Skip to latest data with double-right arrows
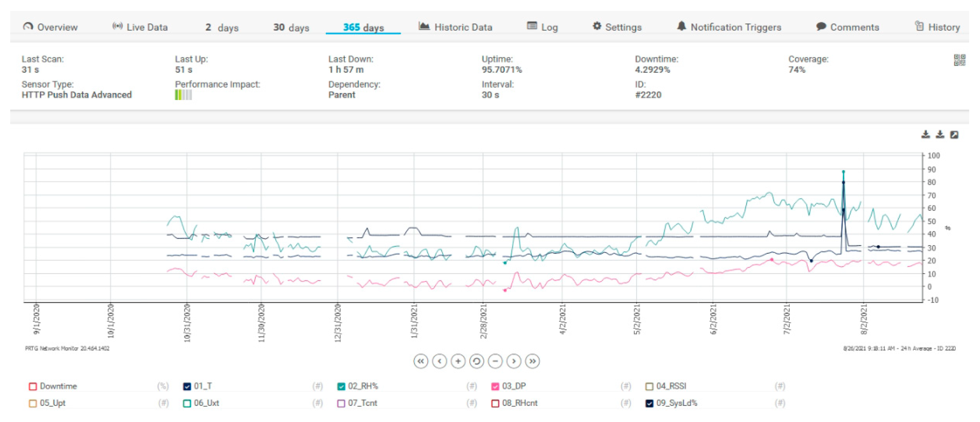This screenshot has width=980, height=422. pos(532,361)
